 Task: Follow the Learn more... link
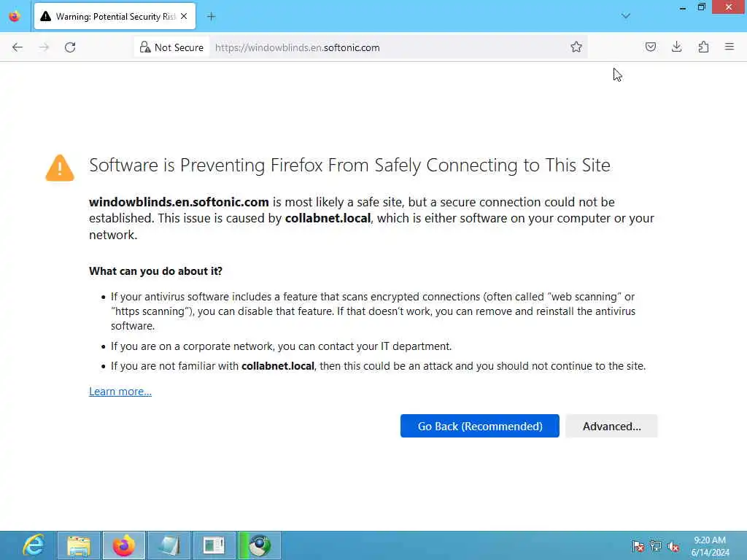coord(120,391)
